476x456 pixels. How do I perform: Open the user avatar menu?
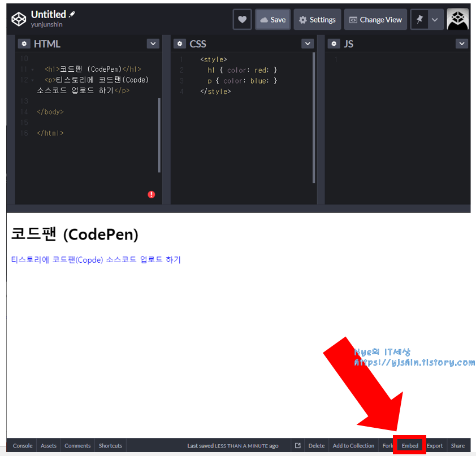tap(457, 19)
